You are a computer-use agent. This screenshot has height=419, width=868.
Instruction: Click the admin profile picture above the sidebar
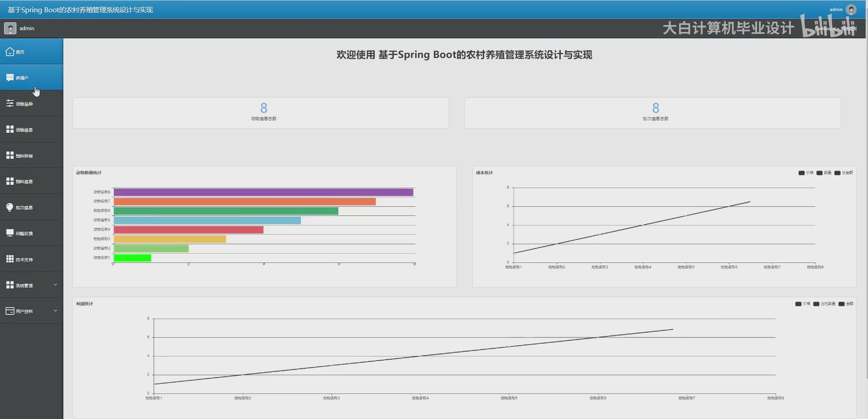point(10,28)
